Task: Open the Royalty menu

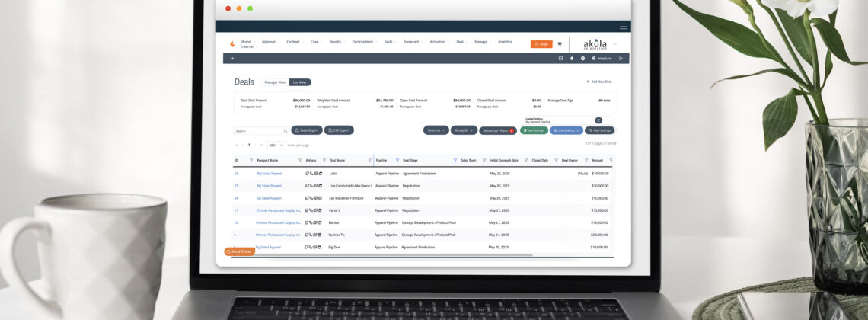Action: click(x=335, y=42)
